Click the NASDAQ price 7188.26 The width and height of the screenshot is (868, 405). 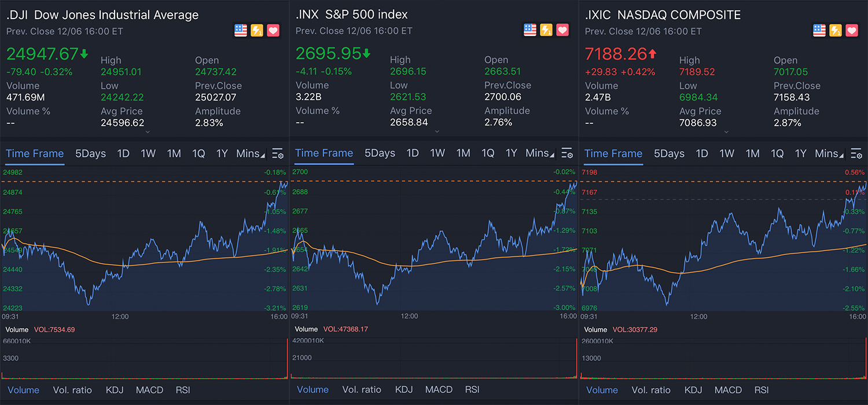pos(616,54)
